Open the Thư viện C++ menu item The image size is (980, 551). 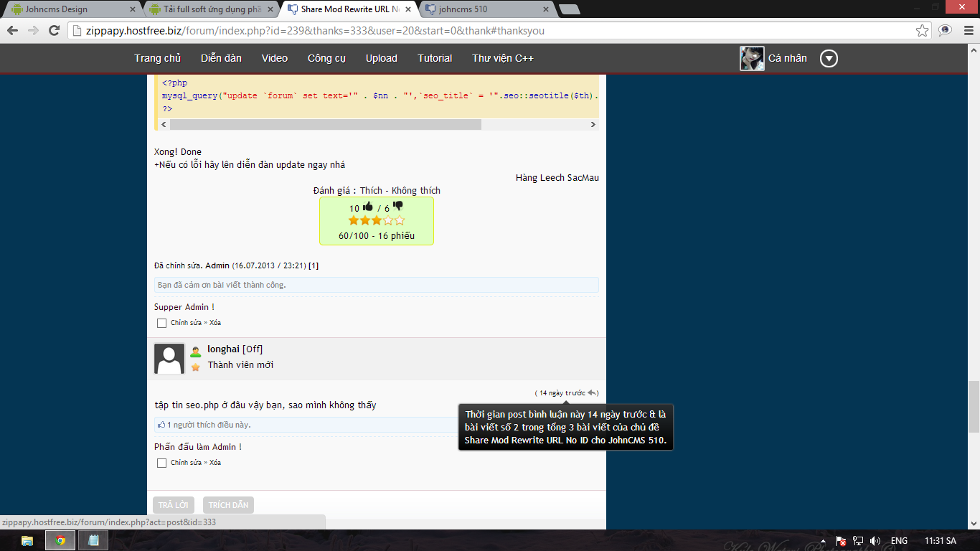point(503,58)
